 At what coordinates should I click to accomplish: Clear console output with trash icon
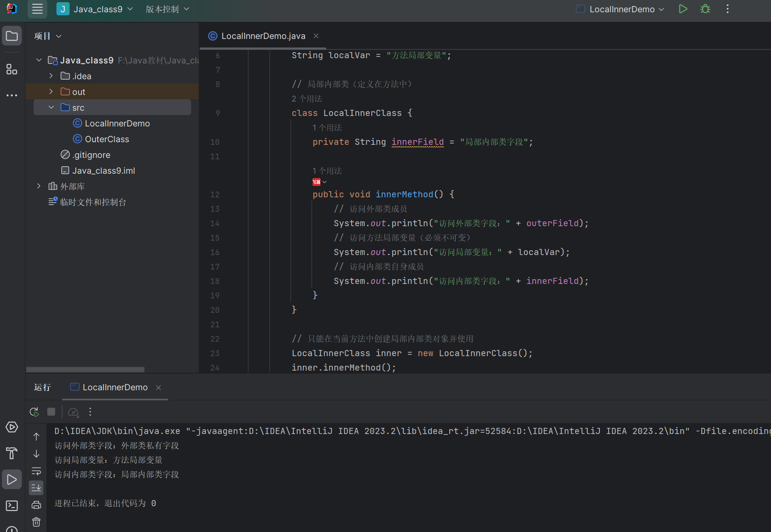[36, 522]
